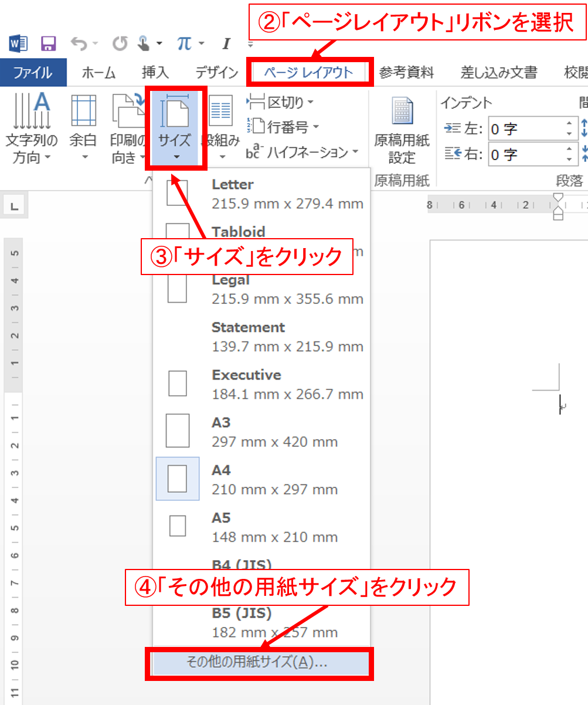
Task: Open the pi equation dropdown arrow
Action: tap(202, 44)
